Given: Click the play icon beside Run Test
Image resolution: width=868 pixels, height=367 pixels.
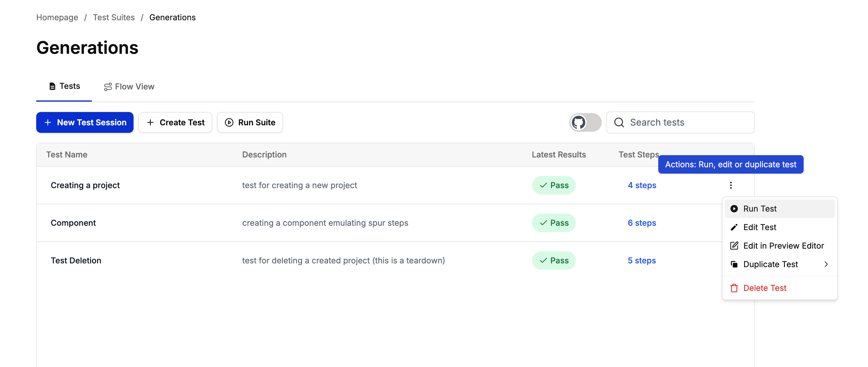Looking at the screenshot, I should 734,209.
